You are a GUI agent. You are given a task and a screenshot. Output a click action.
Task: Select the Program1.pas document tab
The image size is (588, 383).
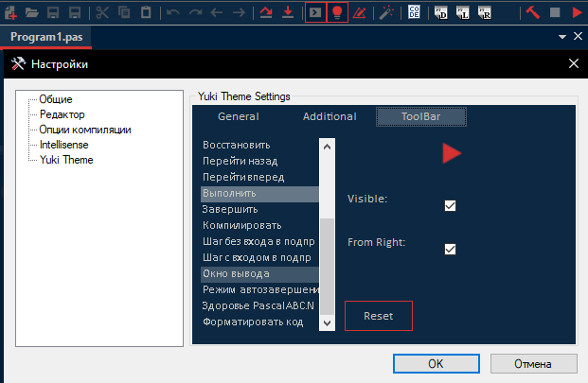click(46, 37)
